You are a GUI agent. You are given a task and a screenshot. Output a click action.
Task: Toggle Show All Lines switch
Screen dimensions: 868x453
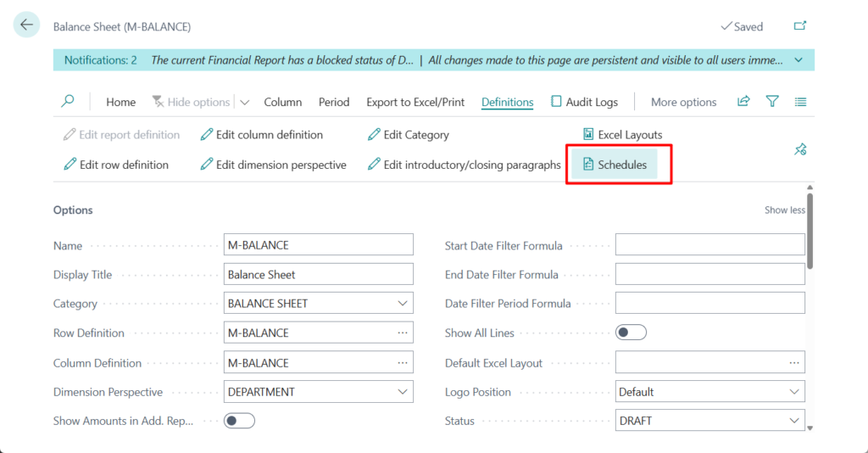click(631, 333)
